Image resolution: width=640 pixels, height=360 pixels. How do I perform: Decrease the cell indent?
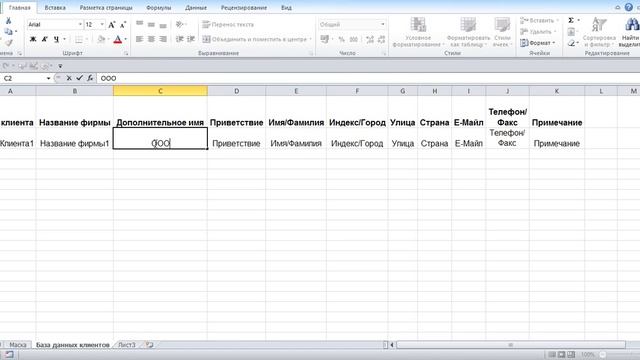[x=179, y=39]
